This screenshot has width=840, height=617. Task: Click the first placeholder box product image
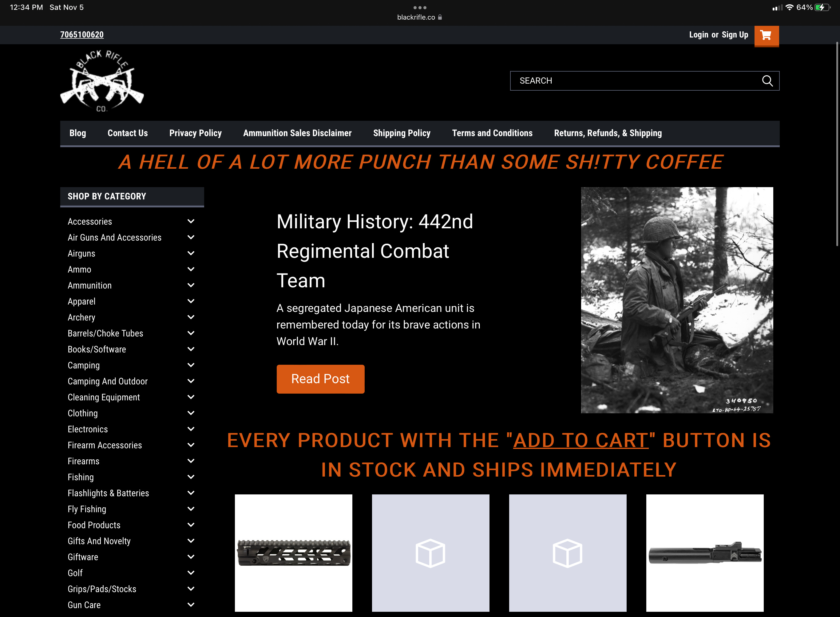coord(430,553)
